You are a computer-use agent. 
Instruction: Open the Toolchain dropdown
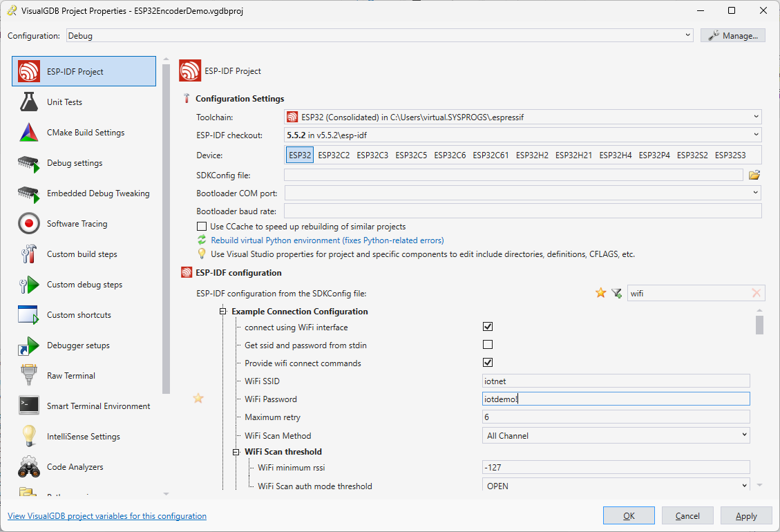point(523,117)
